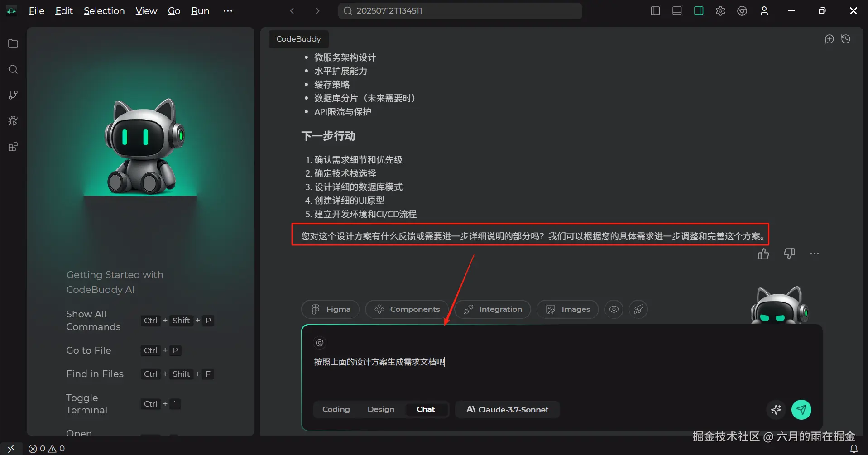This screenshot has width=868, height=455.
Task: Click the browser preview icon in title bar
Action: click(x=742, y=11)
